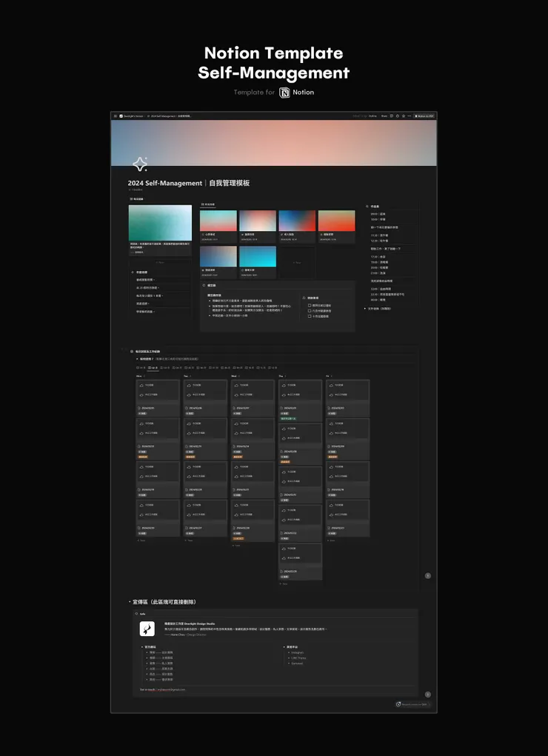The image size is (548, 756).
Task: Open the 2024 Self-Management breadcrumb
Action: (x=170, y=116)
